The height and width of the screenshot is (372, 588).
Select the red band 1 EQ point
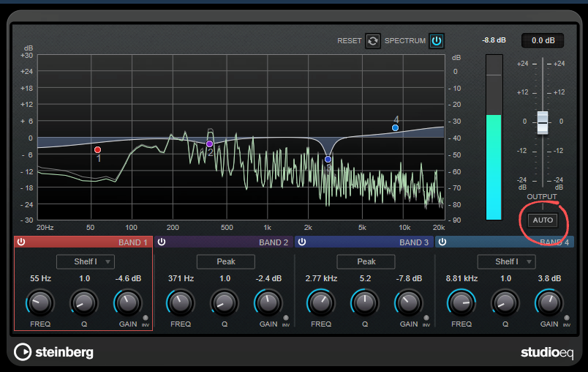click(x=98, y=149)
